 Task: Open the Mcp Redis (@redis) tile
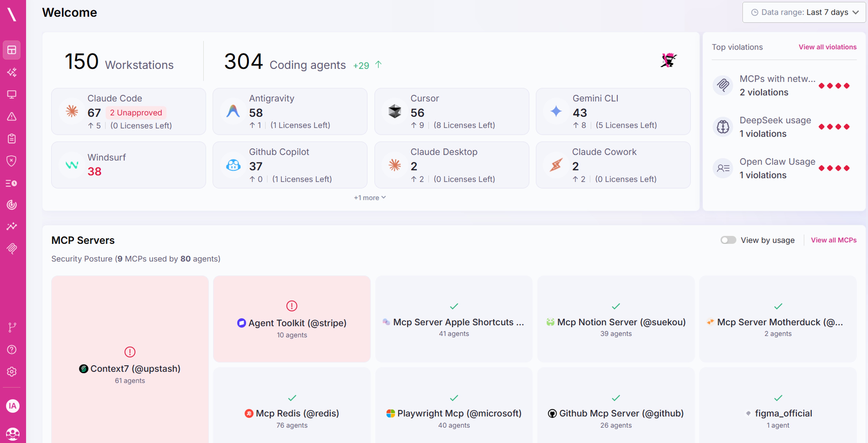pyautogui.click(x=292, y=405)
